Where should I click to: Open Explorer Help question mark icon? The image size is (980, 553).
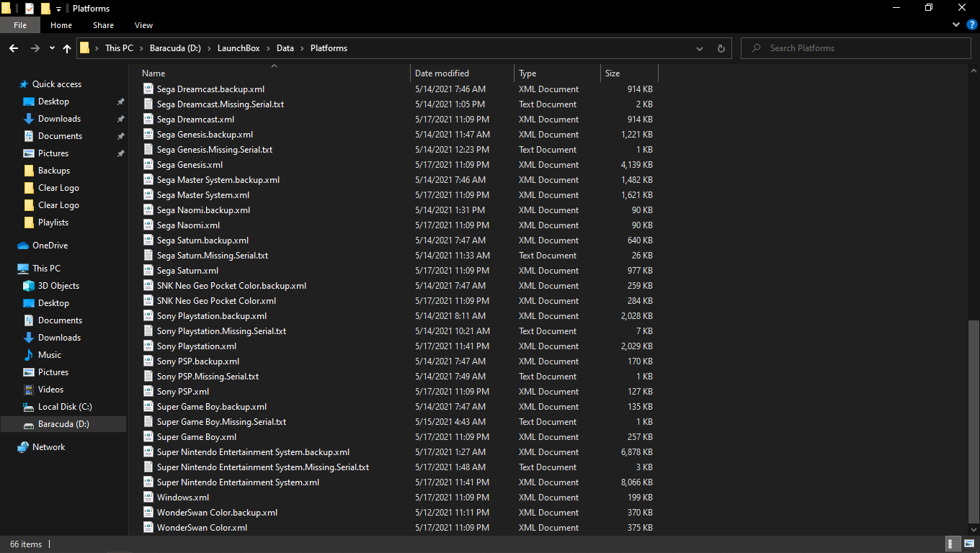(x=971, y=25)
